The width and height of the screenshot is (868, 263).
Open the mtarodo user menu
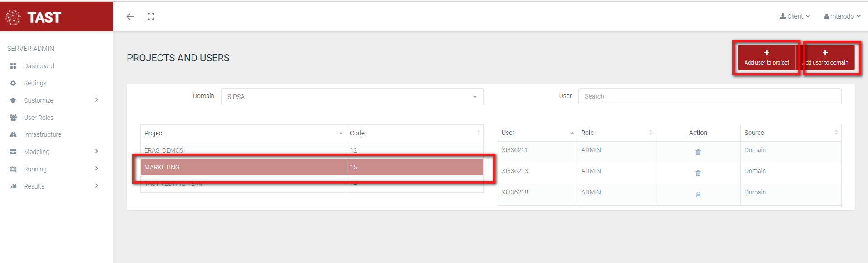842,16
